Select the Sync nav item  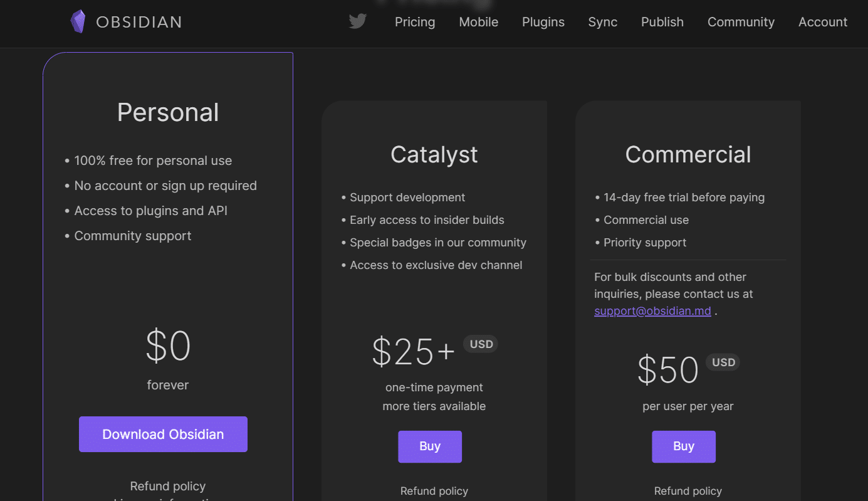coord(603,22)
